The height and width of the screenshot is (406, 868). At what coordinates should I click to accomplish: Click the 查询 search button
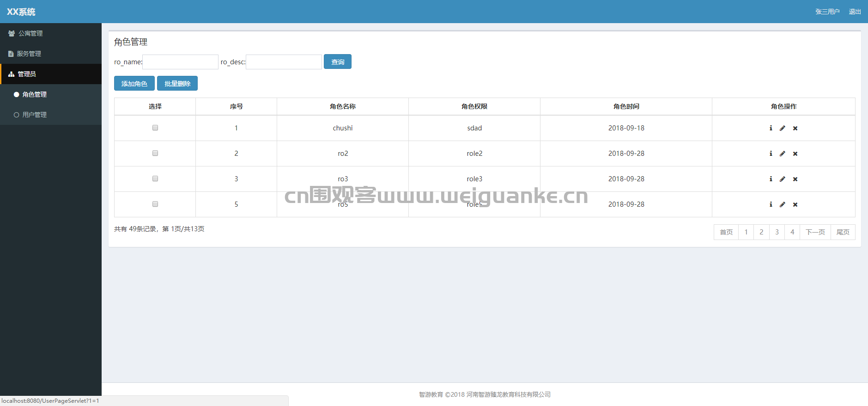338,62
